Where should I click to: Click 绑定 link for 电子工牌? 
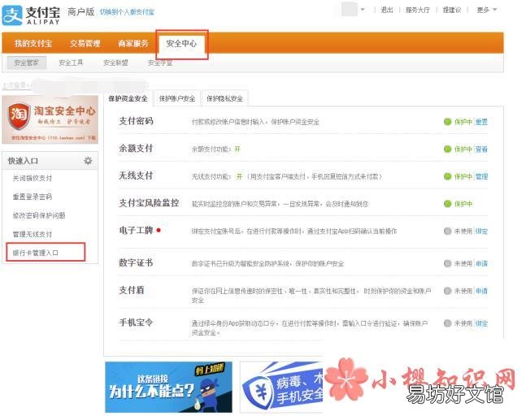481,232
